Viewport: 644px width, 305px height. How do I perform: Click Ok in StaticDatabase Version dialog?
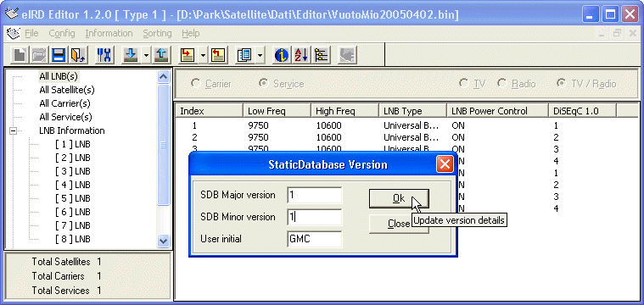[399, 198]
